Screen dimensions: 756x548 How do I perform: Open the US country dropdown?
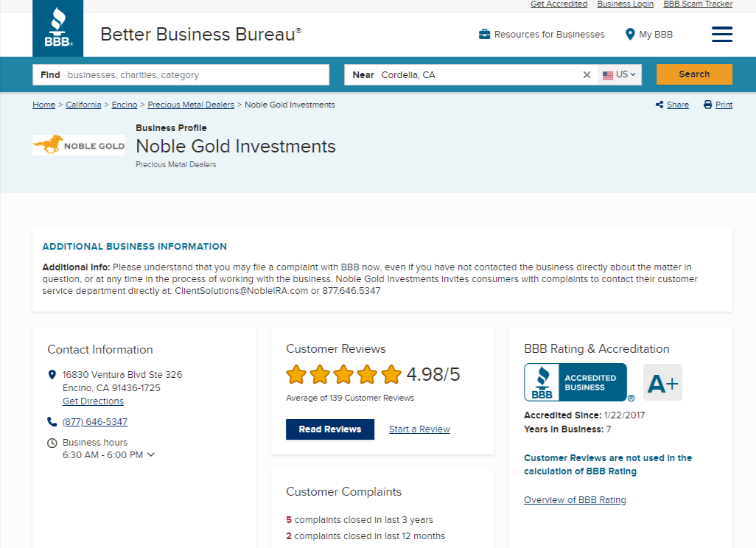point(620,74)
